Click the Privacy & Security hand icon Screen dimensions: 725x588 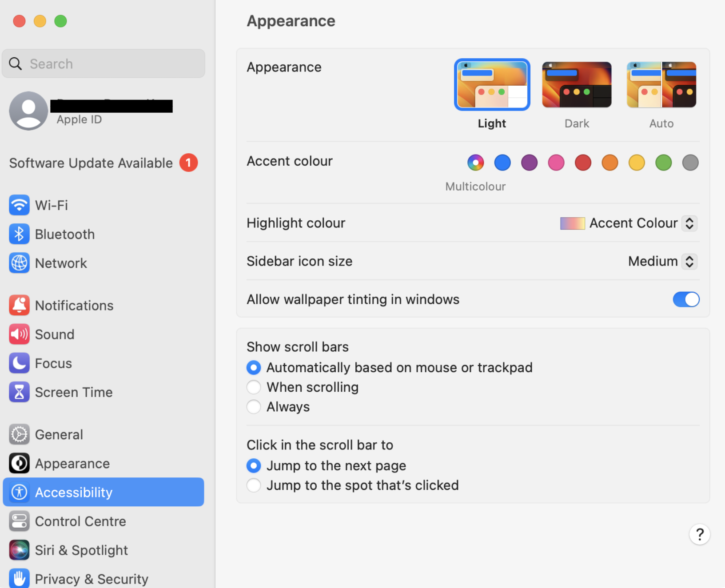click(x=19, y=578)
